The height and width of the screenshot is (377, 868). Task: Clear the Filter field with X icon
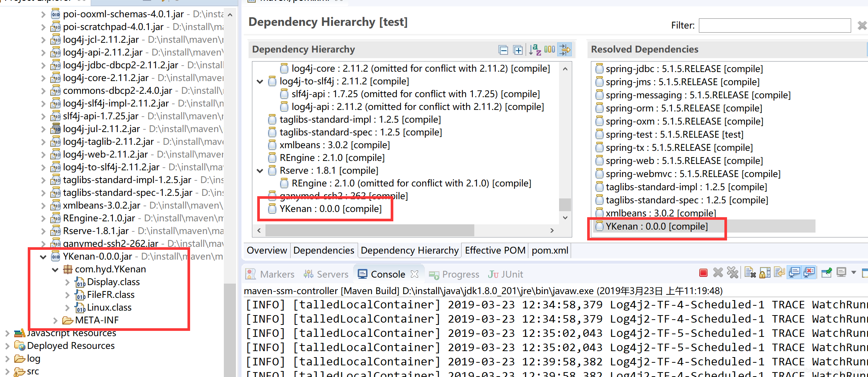[x=862, y=25]
